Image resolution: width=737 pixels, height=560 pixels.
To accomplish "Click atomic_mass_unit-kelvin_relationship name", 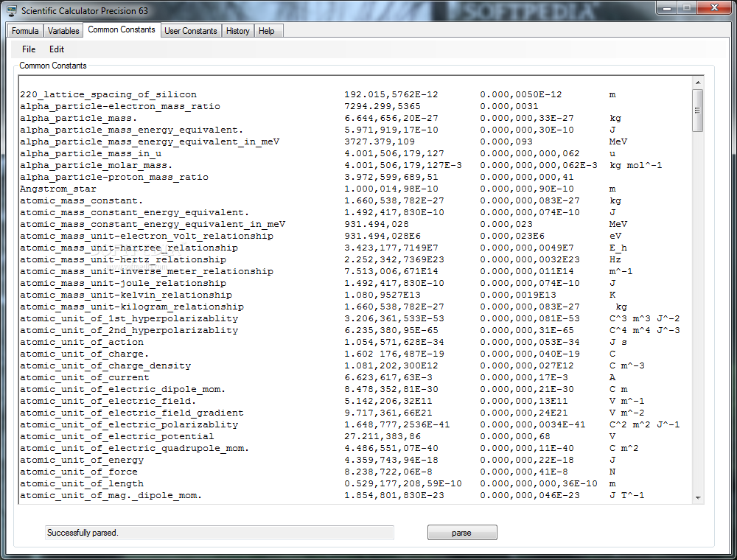I will pyautogui.click(x=125, y=295).
